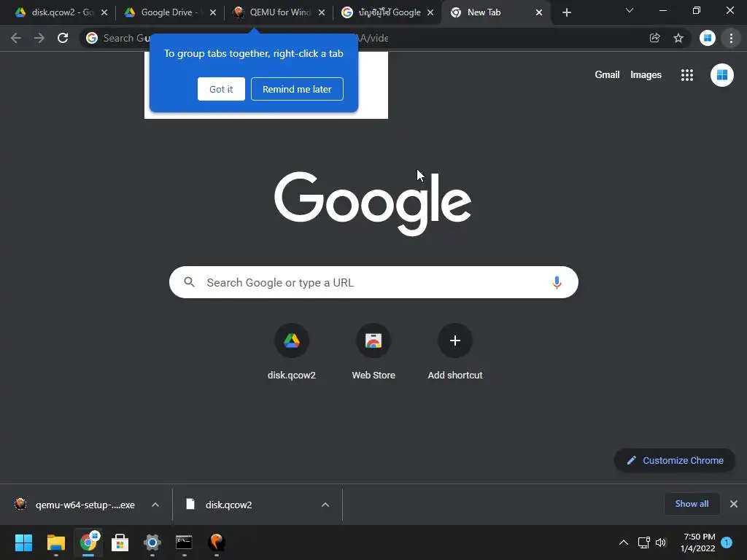Close the QEMU for Windows tab
The image size is (747, 560).
322,13
